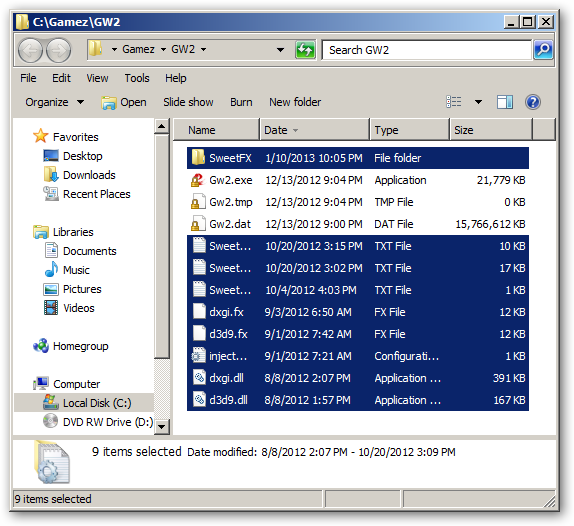Open the Help menu
Viewport: 574px width, 526px height.
(176, 78)
